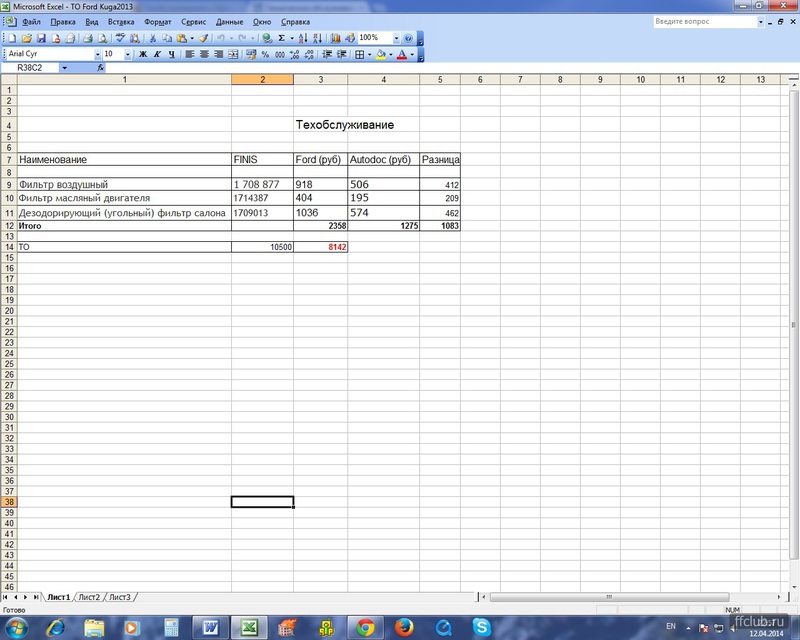Toggle underline formatting (Ч)

click(x=171, y=54)
